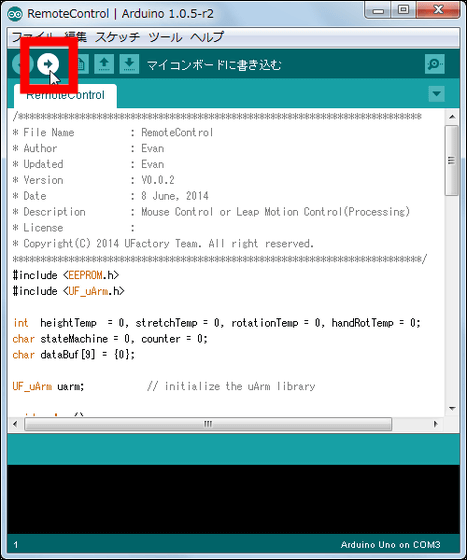The height and width of the screenshot is (560, 467).
Task: Click the vertical scrollbar thumb
Action: click(x=452, y=160)
